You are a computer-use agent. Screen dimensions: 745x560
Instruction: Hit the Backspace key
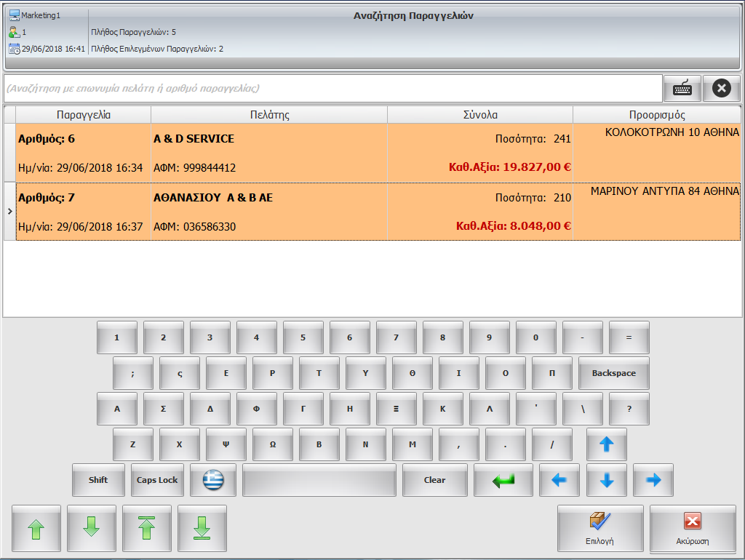(614, 373)
